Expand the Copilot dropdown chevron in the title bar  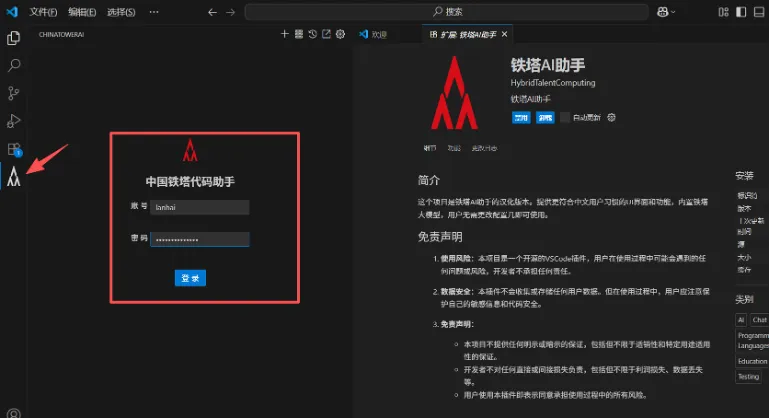tap(673, 12)
